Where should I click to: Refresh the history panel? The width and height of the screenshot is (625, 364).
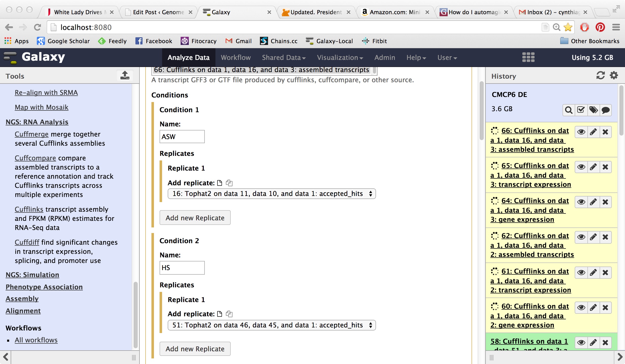(600, 75)
